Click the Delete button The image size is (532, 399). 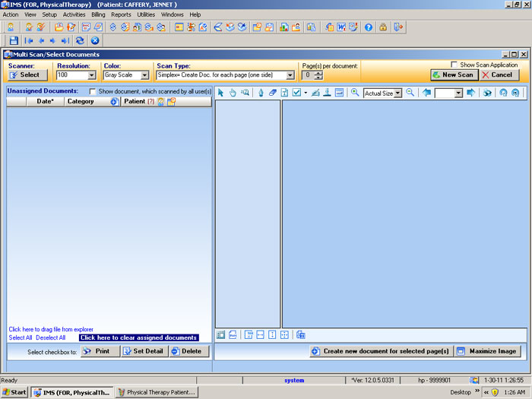pos(189,351)
